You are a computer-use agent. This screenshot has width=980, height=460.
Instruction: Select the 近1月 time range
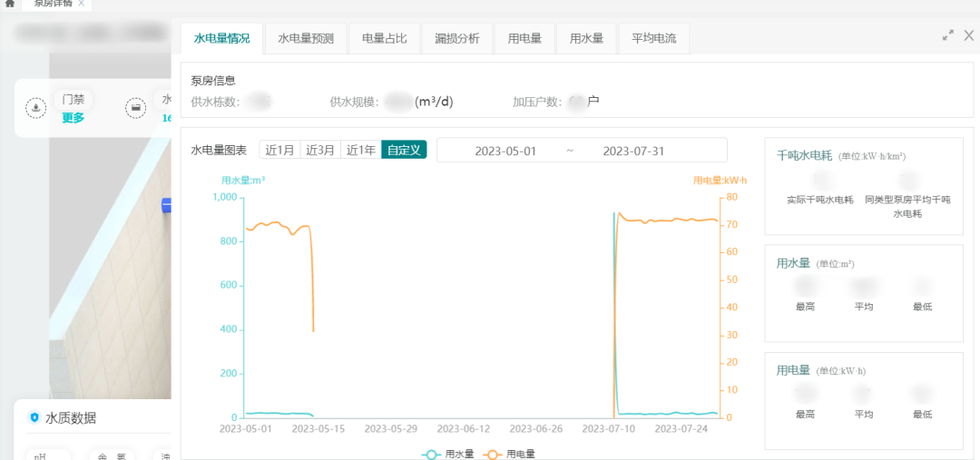(x=279, y=151)
